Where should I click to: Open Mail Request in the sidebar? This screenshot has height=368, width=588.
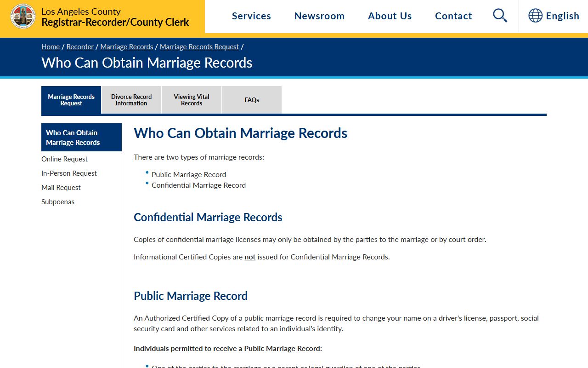[x=61, y=187]
